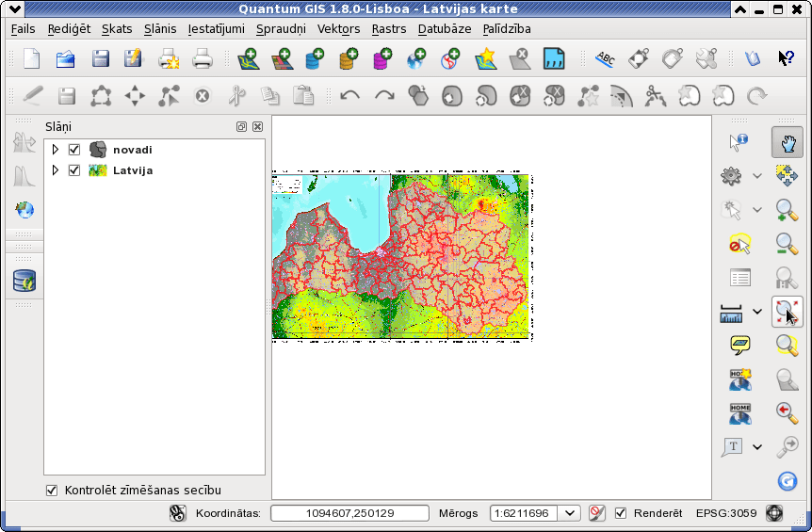
Task: Click the Latvia map in canvas
Action: pos(401,256)
